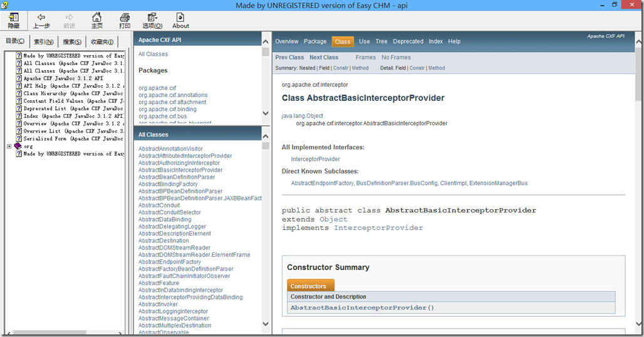
Task: Select 'Index (Apache CXF JavaDoc' tree entry
Action: point(74,116)
